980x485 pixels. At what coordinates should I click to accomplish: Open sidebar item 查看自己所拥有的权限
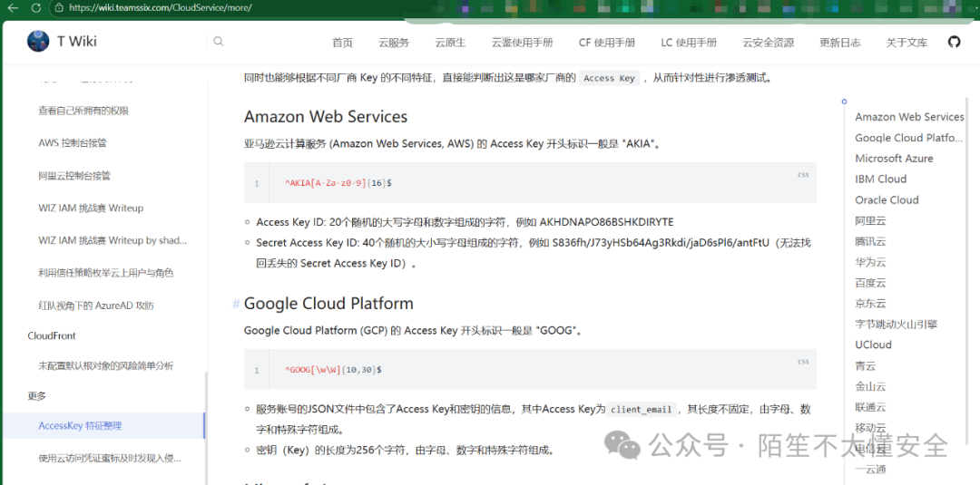pyautogui.click(x=83, y=111)
